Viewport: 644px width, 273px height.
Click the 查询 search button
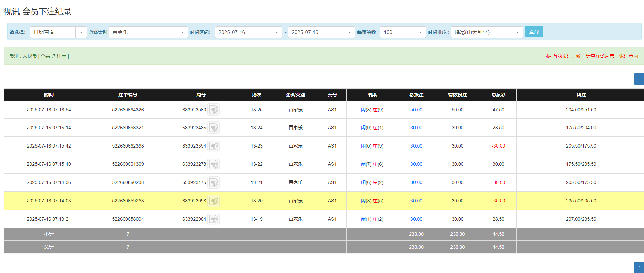click(534, 32)
